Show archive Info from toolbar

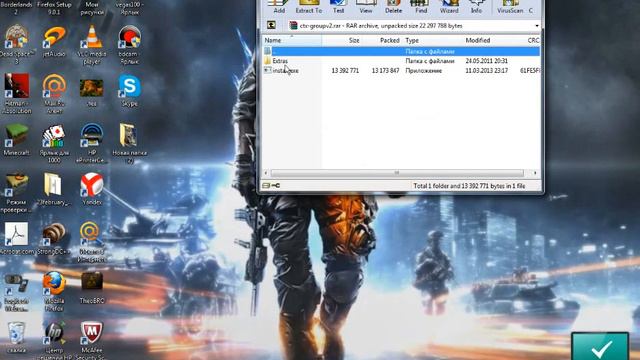coord(476,7)
